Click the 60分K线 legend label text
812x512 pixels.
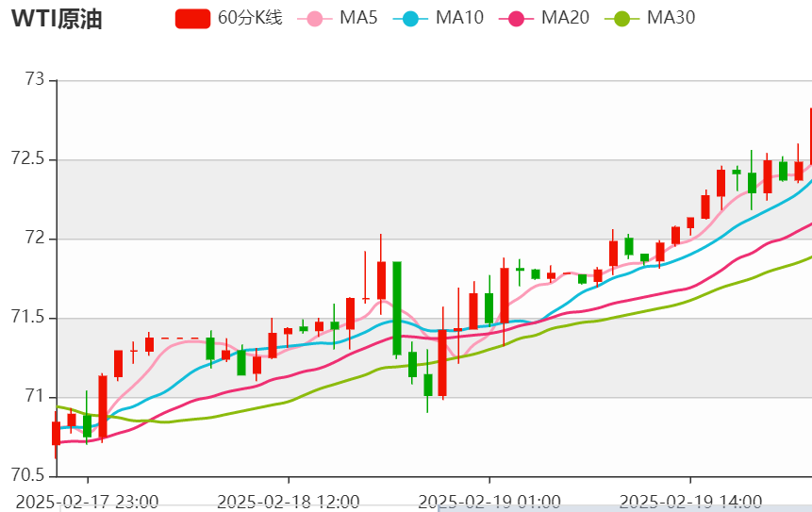click(x=249, y=18)
